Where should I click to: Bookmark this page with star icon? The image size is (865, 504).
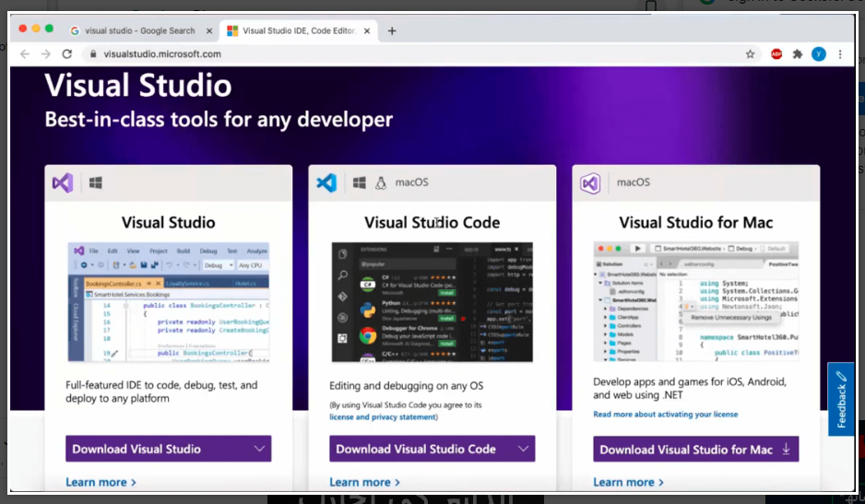tap(751, 54)
